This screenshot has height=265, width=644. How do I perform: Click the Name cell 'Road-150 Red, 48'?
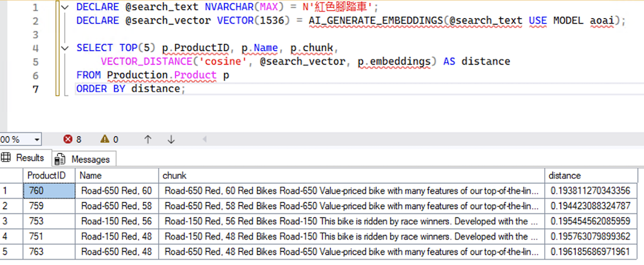click(x=117, y=236)
